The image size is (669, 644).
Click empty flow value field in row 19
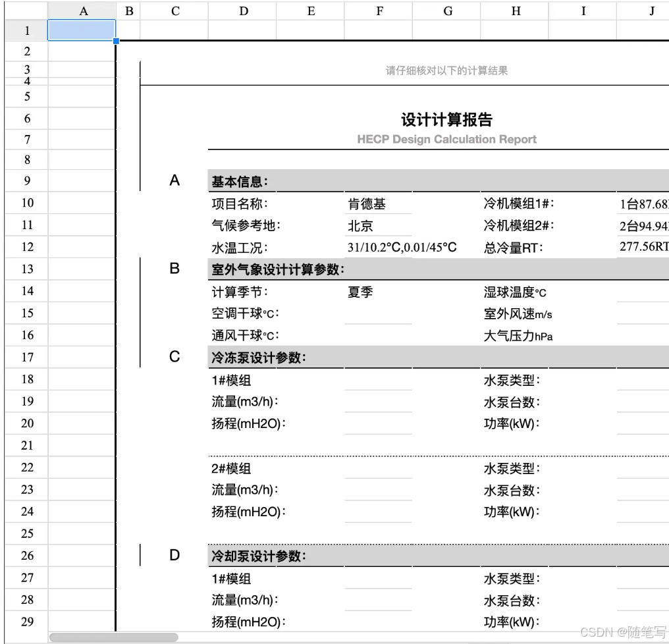tap(378, 402)
